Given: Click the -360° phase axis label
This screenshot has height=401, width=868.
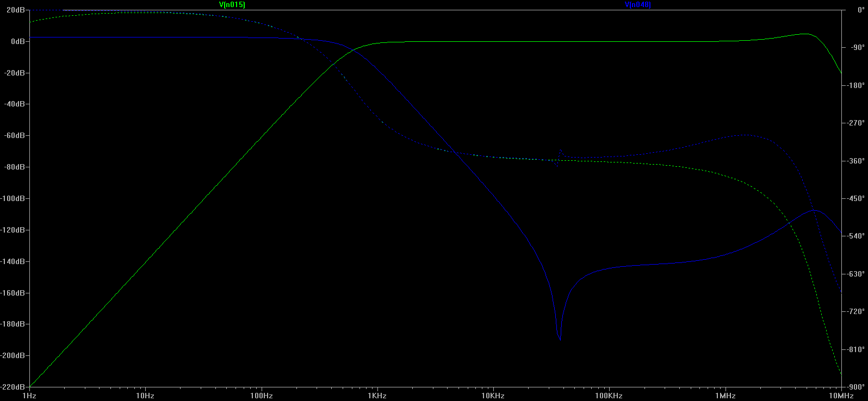Looking at the screenshot, I should 855,161.
